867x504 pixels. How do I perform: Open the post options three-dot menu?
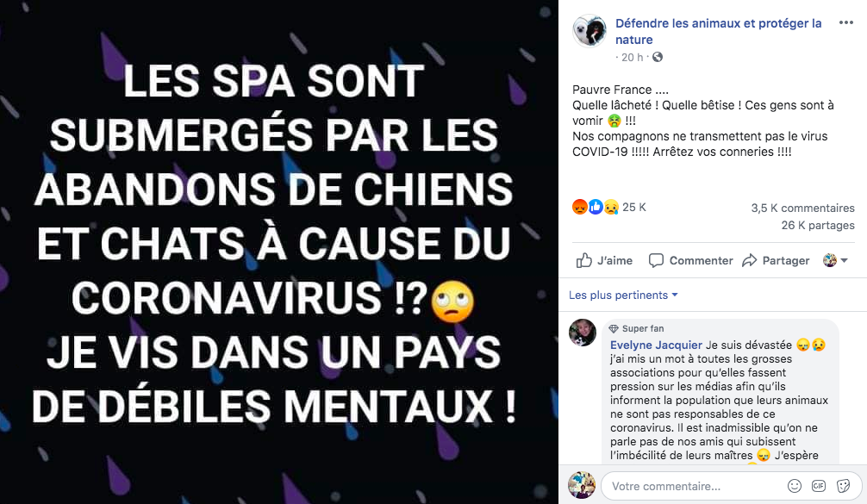click(846, 22)
